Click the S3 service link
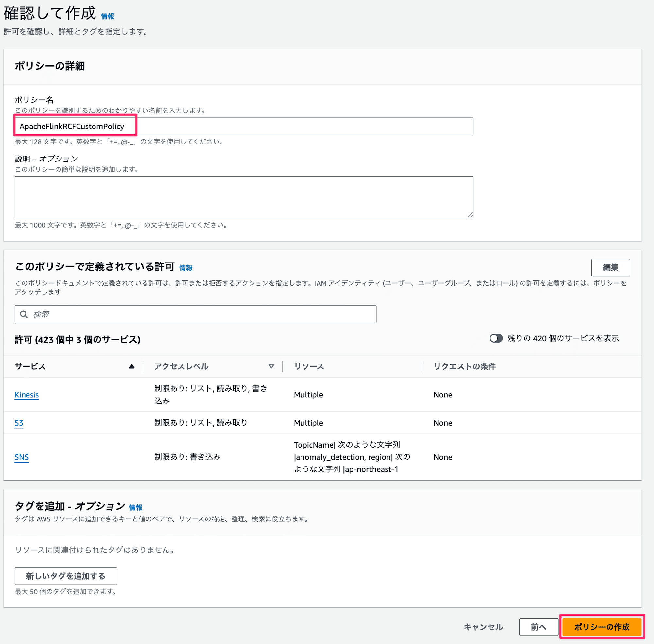This screenshot has width=654, height=644. 20,422
